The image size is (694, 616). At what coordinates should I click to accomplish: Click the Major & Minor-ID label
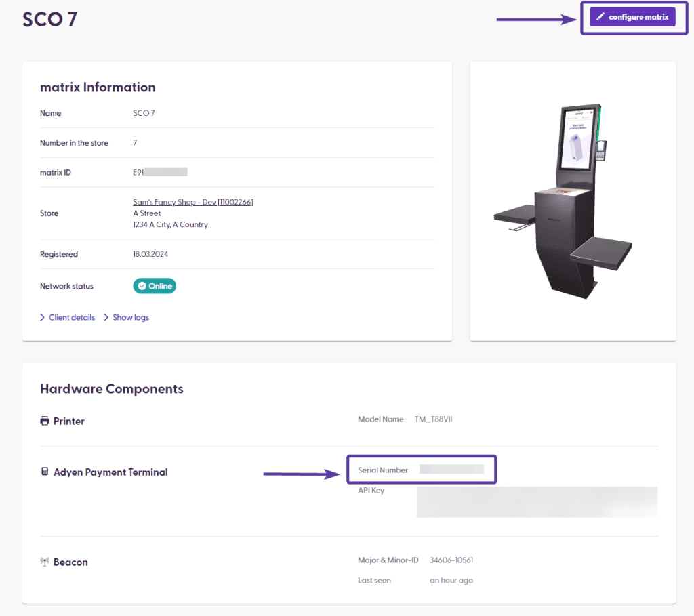388,560
